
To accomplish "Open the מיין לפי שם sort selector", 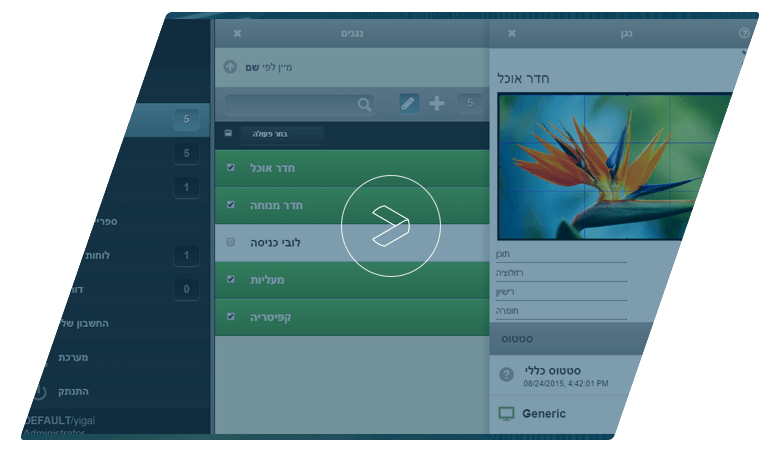I will click(x=268, y=68).
